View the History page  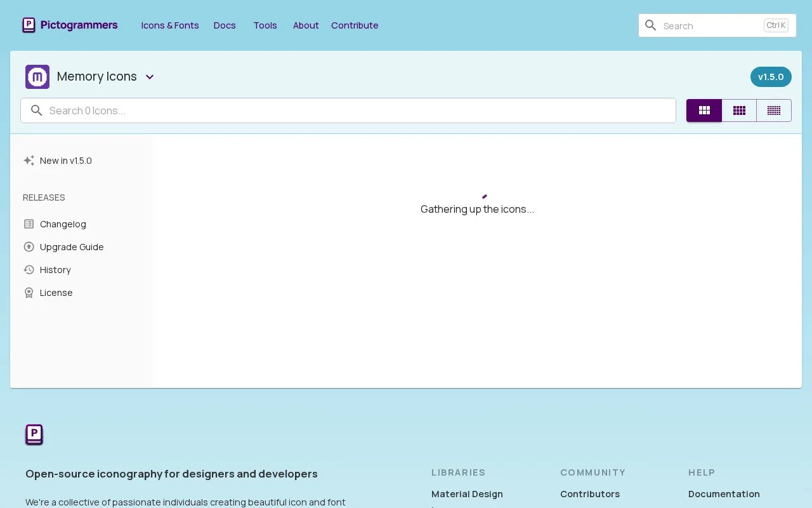[55, 270]
